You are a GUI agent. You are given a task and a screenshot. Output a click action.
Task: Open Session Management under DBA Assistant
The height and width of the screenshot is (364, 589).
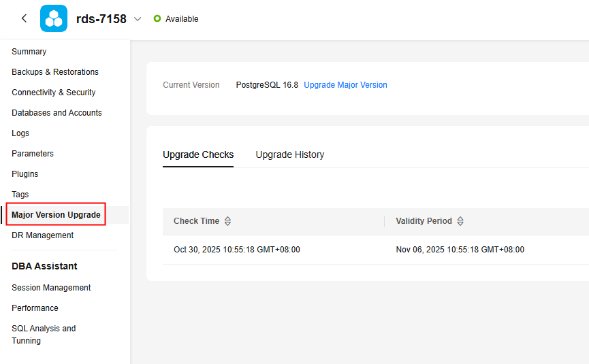pyautogui.click(x=51, y=288)
